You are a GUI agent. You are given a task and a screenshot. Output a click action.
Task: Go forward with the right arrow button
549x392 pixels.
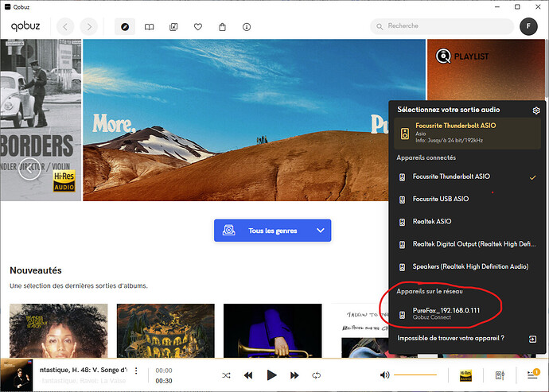[x=89, y=26]
